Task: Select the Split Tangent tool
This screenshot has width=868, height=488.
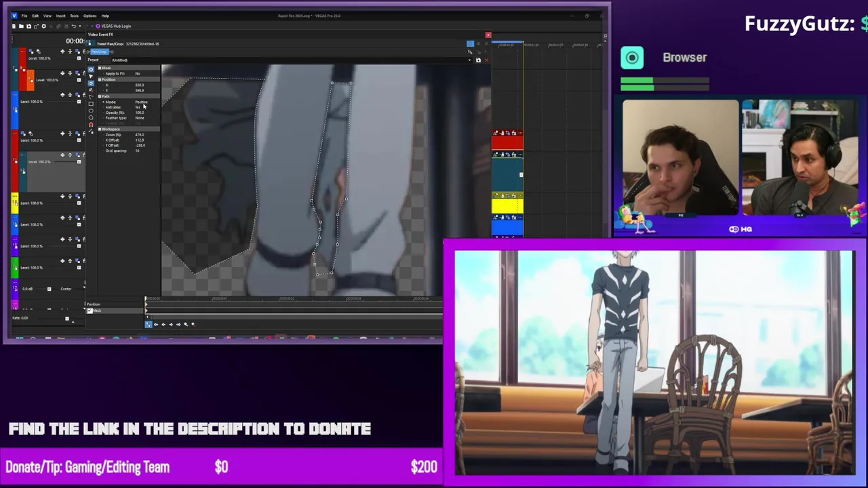Action: (91, 96)
